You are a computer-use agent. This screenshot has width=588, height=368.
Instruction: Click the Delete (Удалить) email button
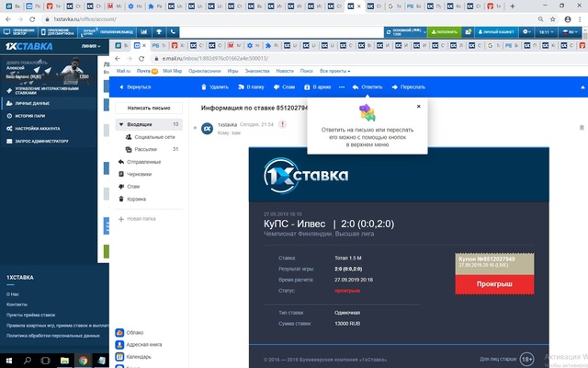click(x=215, y=87)
